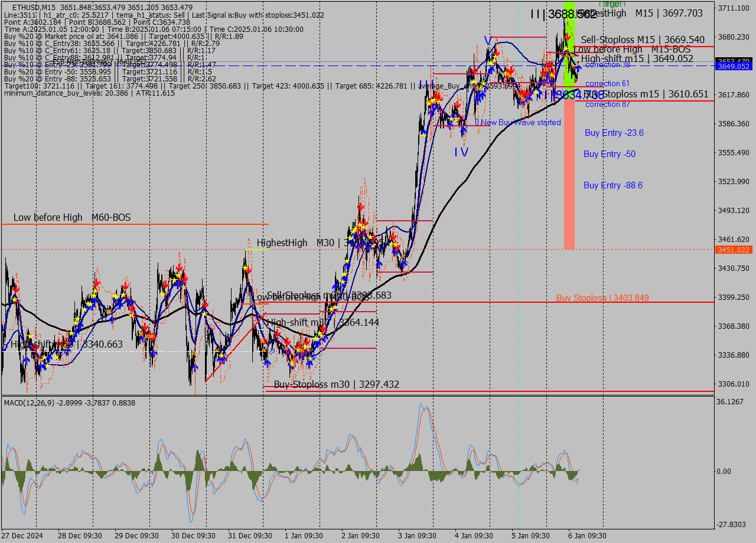Image resolution: width=756 pixels, height=543 pixels.
Task: Select 'minimum_distance_buy_levels: 20.386' line
Action: click(x=89, y=93)
